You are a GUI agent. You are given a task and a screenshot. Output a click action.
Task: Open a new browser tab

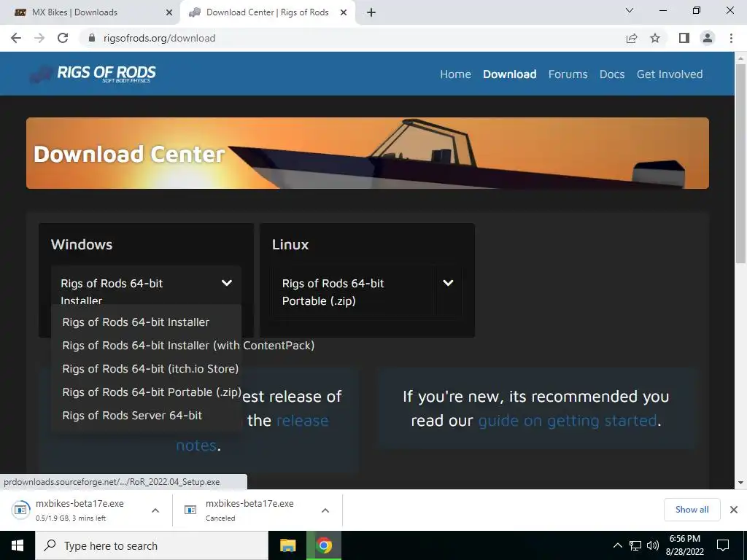point(371,12)
